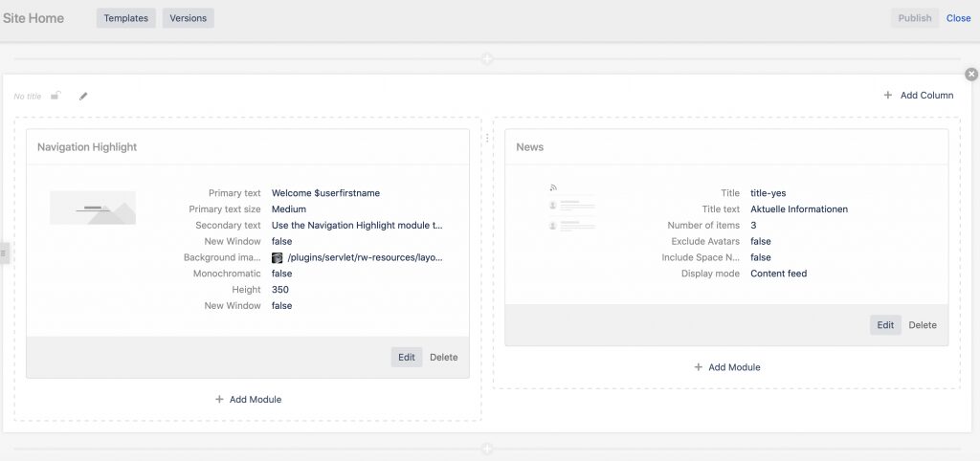
Task: Open the Versions tab
Action: 189,18
